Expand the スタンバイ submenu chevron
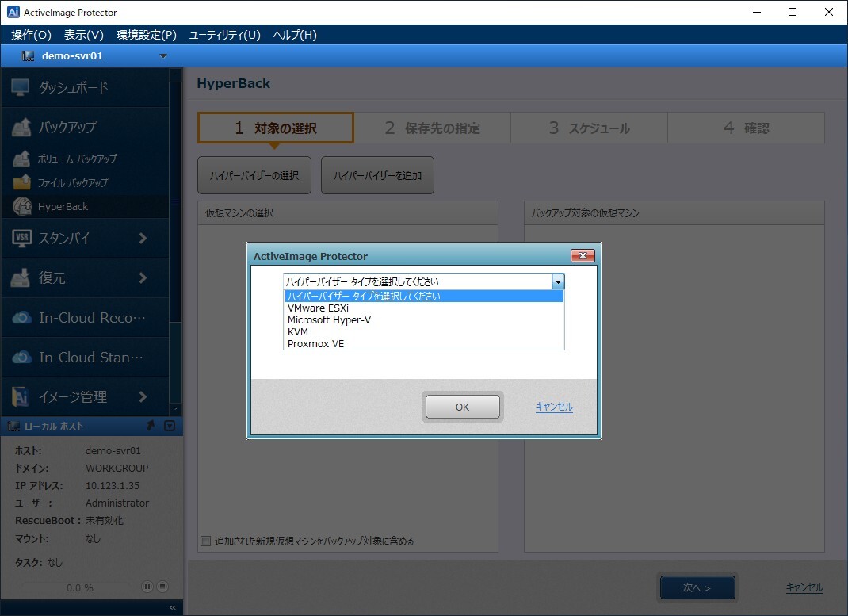This screenshot has height=616, width=848. coord(143,238)
